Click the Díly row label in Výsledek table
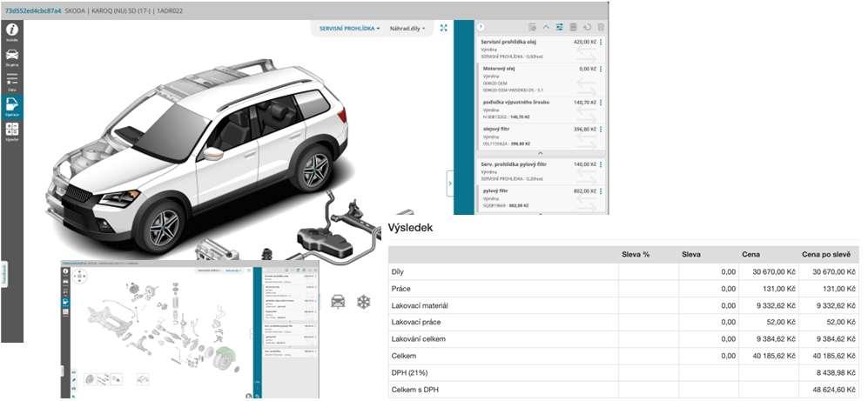This screenshot has width=868, height=401. click(399, 271)
